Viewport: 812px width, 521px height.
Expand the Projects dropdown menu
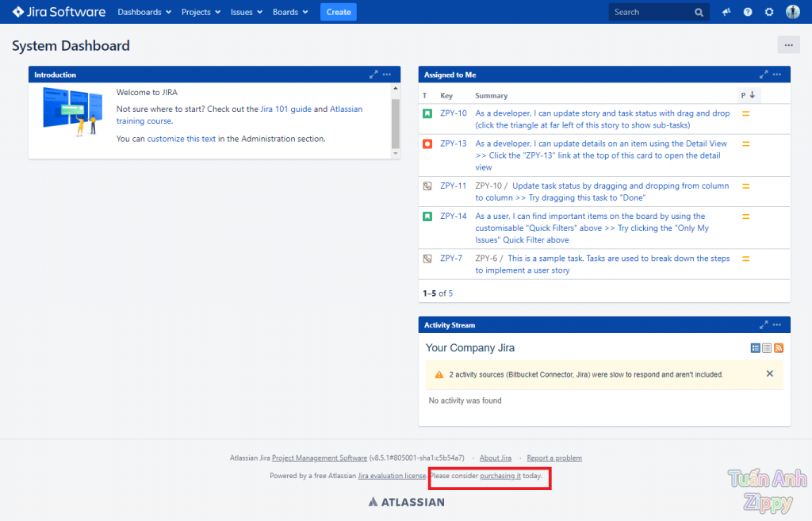[201, 12]
